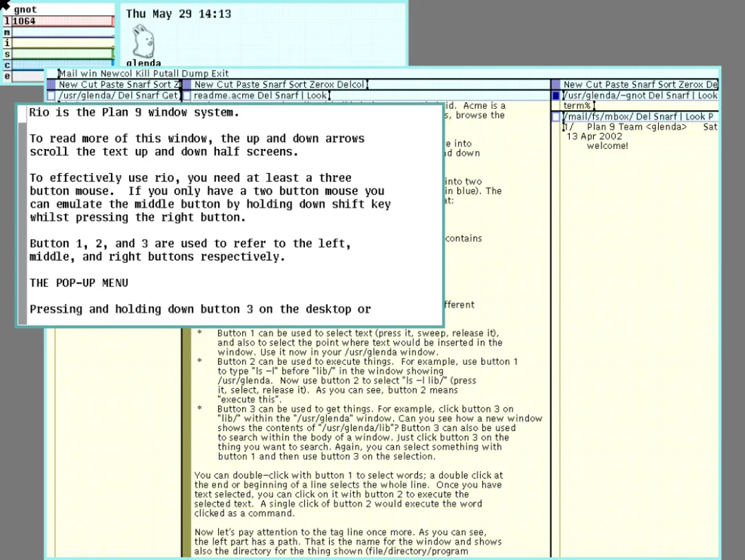Screen dimensions: 745x560
Task: Click the welcome! mail subject line
Action: [607, 146]
